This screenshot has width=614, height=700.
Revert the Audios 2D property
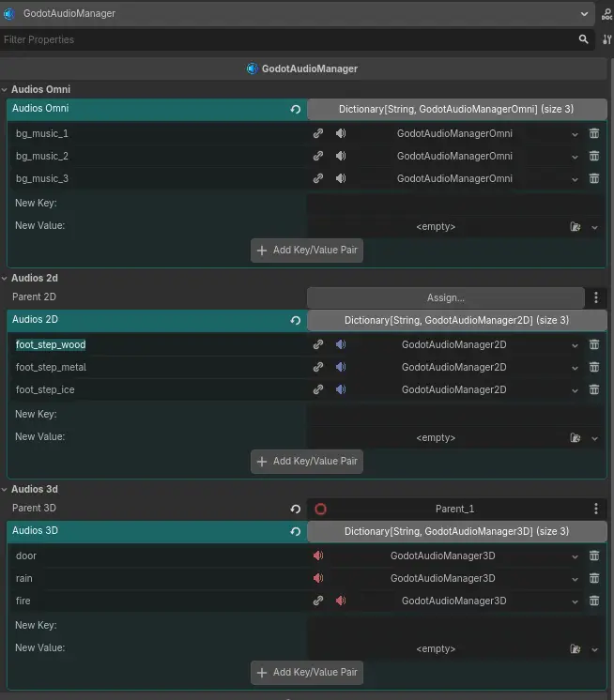[295, 321]
